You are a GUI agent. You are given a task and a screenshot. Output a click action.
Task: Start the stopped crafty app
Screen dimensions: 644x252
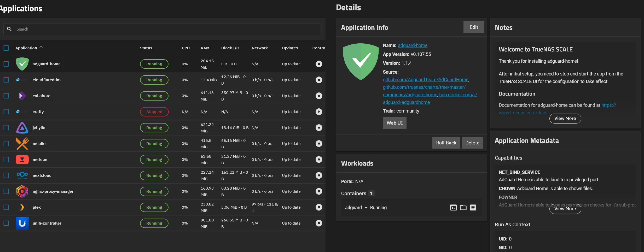pos(319,112)
